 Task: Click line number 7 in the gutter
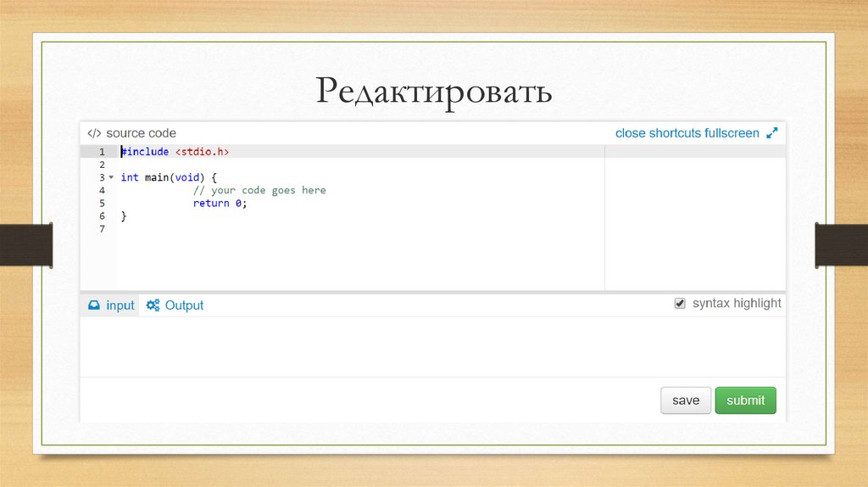pos(102,229)
